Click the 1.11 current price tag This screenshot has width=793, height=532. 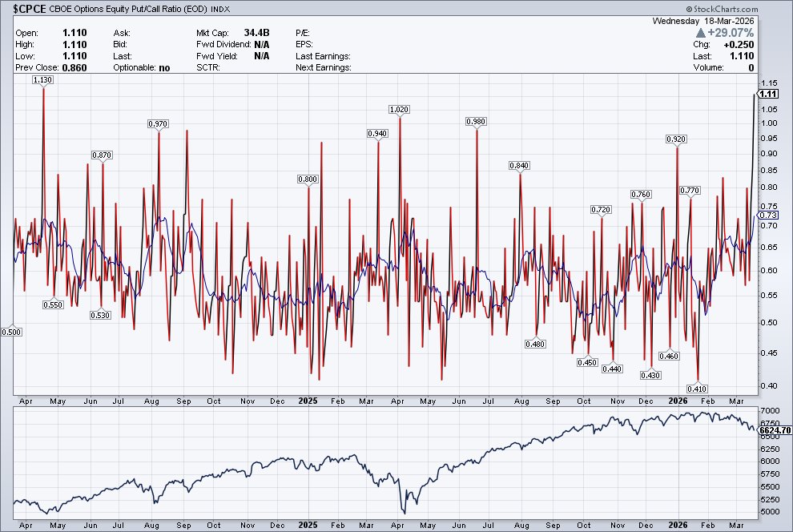pyautogui.click(x=768, y=94)
